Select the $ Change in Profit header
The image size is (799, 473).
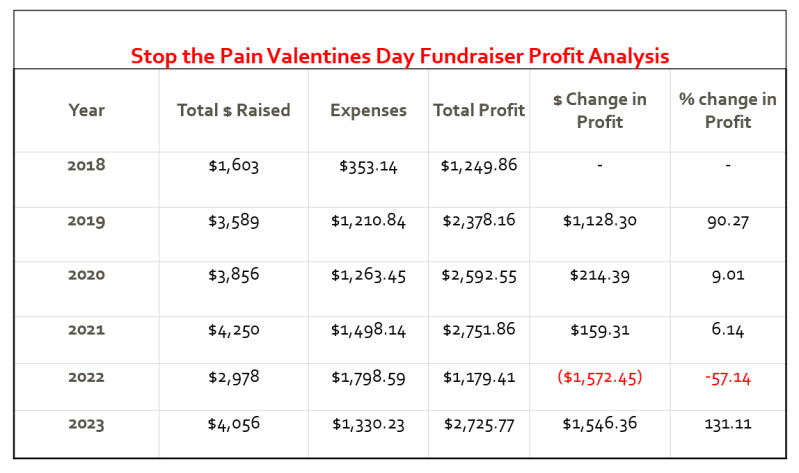point(600,110)
